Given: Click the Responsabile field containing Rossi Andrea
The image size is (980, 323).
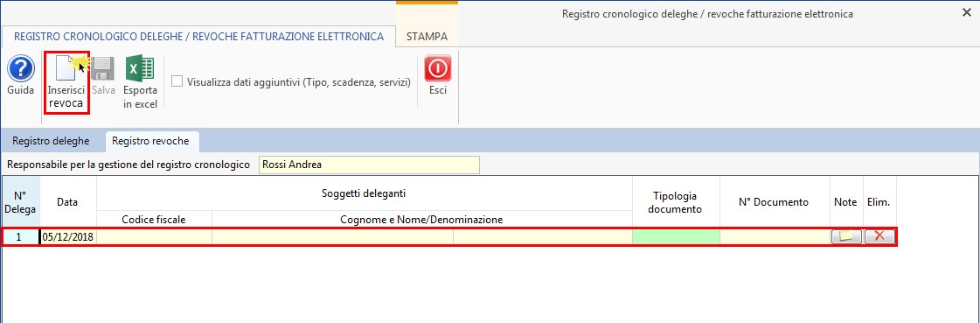Looking at the screenshot, I should coord(370,165).
